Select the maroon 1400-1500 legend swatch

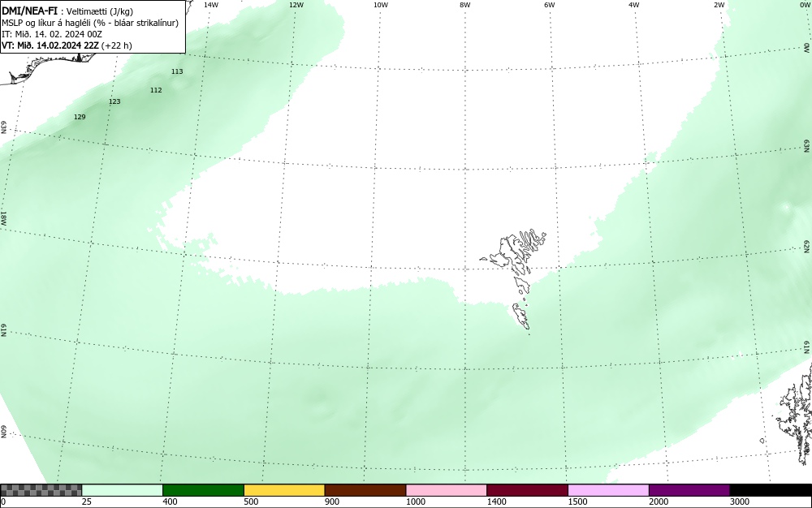pyautogui.click(x=527, y=490)
